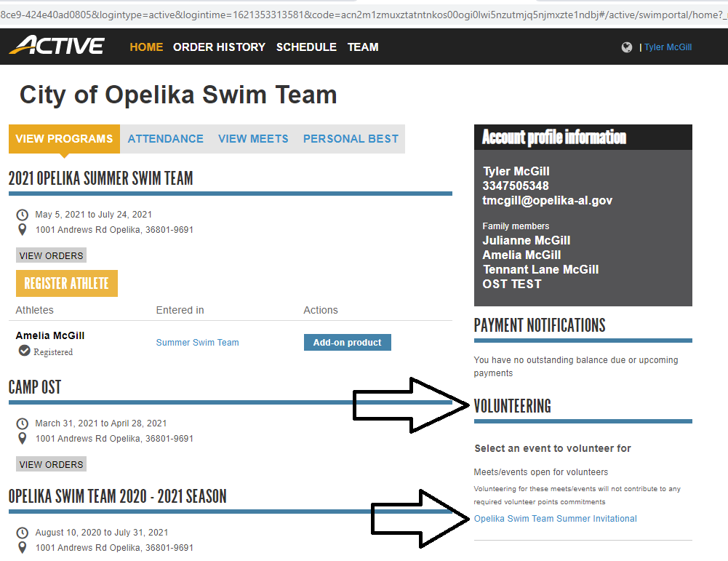Image resolution: width=728 pixels, height=561 pixels.
Task: Click clock icon beside March 31, 2021 dates
Action: coord(22,423)
